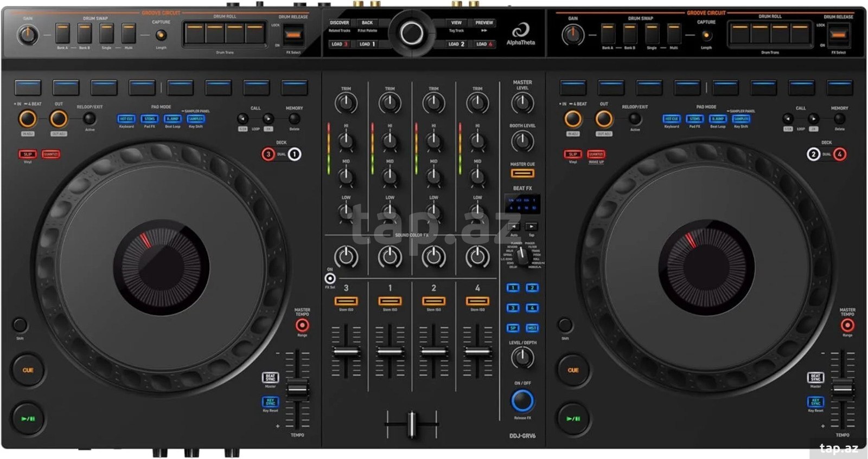Assign Beat FX to channel 2

(532, 288)
